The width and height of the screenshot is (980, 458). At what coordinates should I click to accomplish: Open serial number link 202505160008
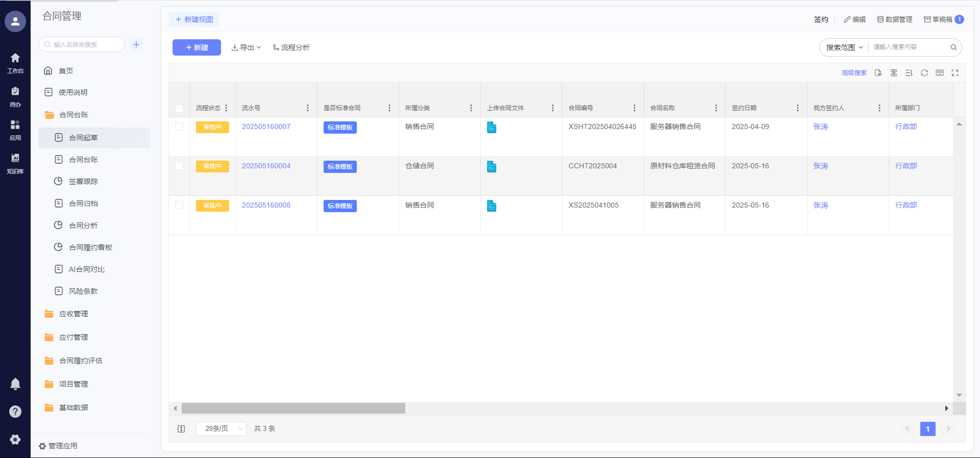266,205
